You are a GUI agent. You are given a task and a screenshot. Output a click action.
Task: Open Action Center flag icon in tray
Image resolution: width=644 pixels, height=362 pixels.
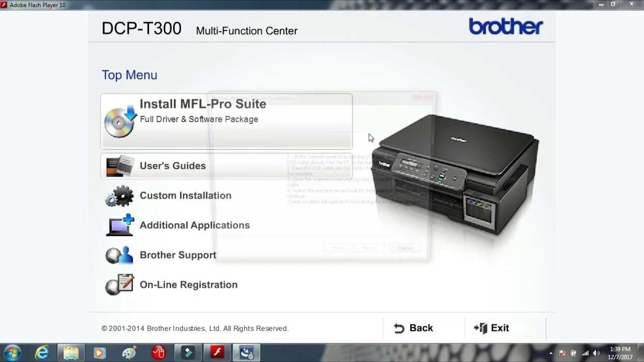point(563,353)
